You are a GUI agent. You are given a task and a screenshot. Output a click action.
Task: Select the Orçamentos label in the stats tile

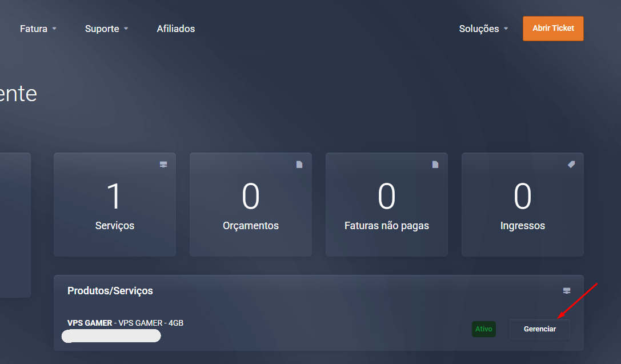(251, 226)
